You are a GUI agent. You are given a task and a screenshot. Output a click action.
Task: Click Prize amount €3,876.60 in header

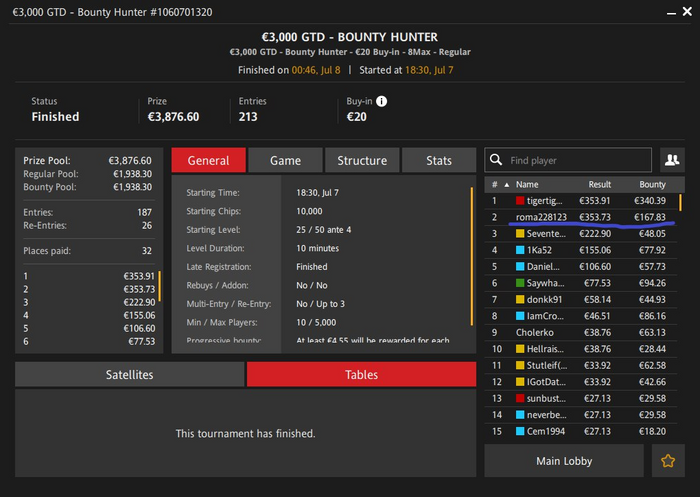(173, 117)
